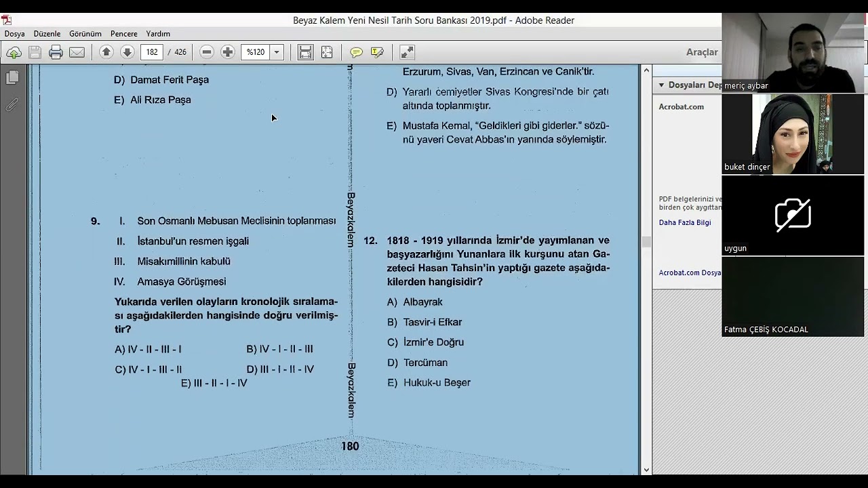
Task: Select buket dinçer video thumbnail
Action: tap(793, 134)
